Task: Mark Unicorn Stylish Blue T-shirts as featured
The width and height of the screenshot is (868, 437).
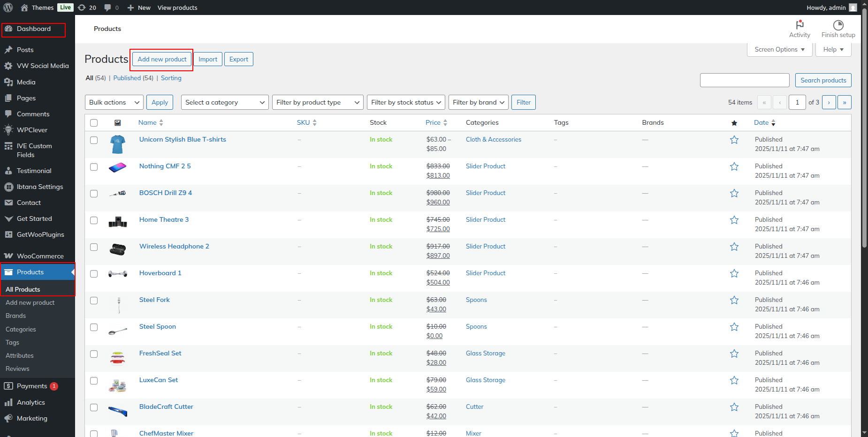Action: (x=734, y=140)
